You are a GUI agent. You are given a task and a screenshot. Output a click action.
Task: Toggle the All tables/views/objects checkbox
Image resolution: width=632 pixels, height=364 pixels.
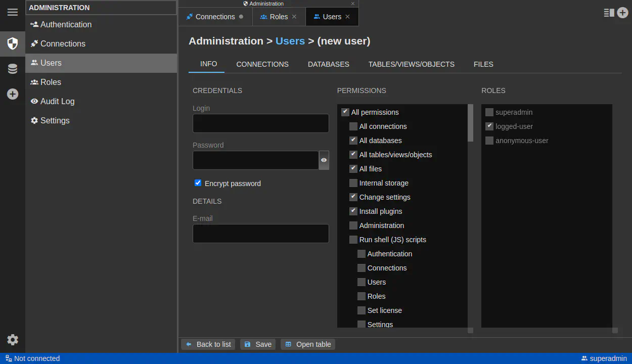[353, 155]
